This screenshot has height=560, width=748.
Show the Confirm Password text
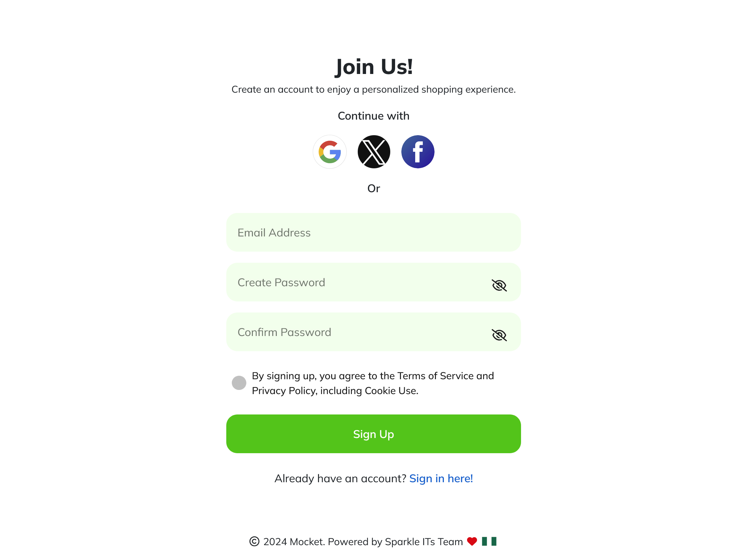pyautogui.click(x=500, y=335)
